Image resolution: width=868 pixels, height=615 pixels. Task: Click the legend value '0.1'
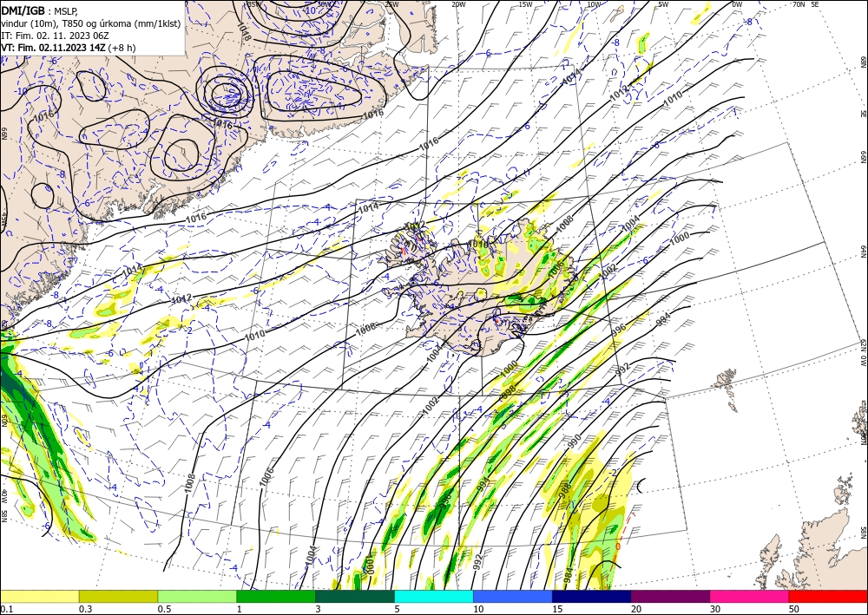click(x=5, y=608)
